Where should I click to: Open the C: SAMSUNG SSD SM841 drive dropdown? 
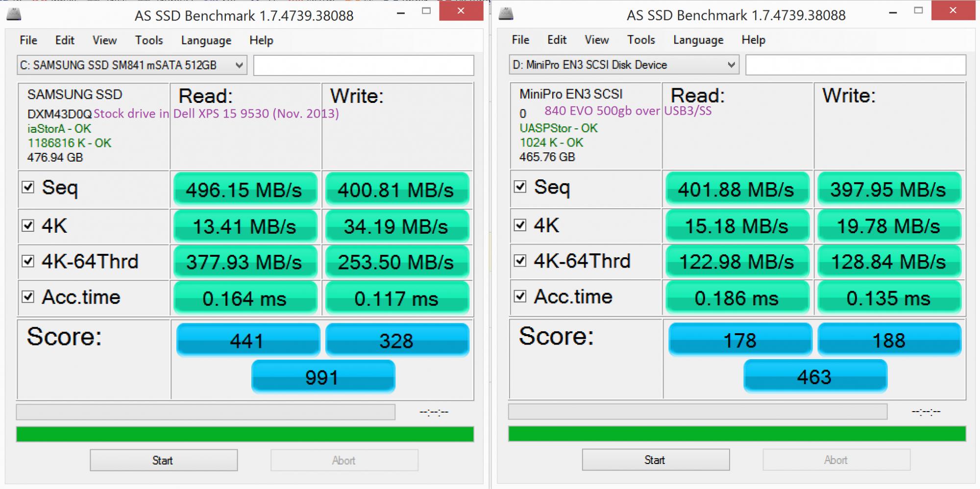click(x=132, y=65)
